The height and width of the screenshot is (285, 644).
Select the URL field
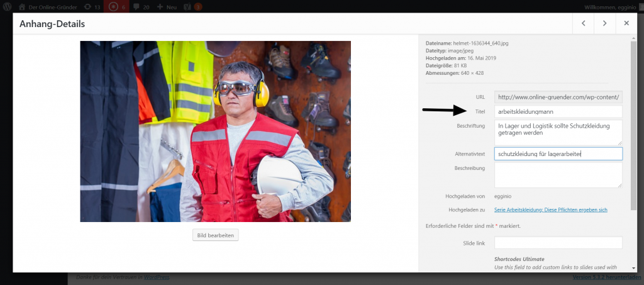558,98
